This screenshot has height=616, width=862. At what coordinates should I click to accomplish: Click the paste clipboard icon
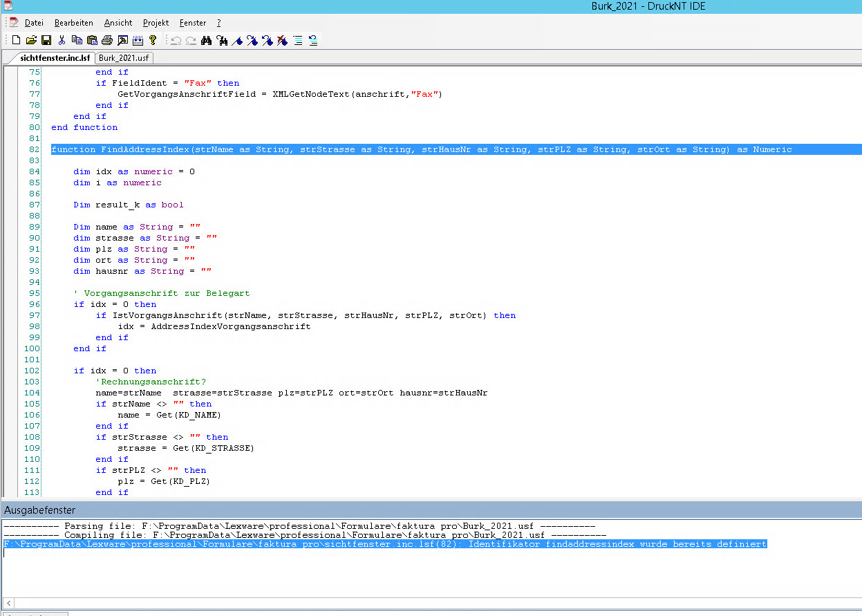(92, 40)
